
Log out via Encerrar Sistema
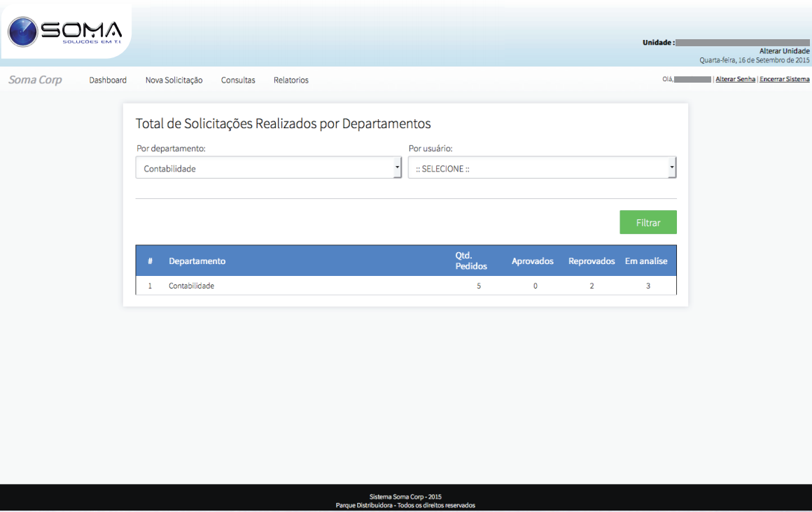(784, 80)
